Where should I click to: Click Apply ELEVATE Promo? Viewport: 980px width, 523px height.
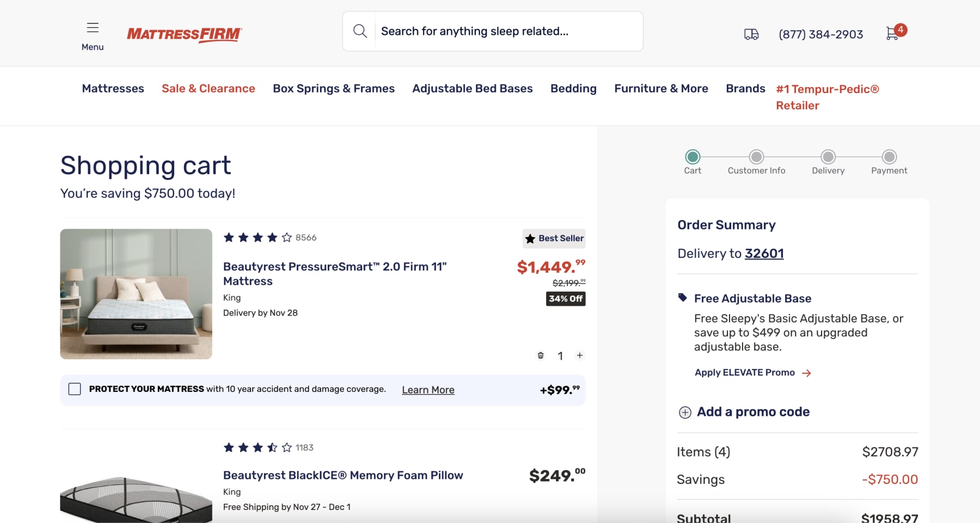745,372
